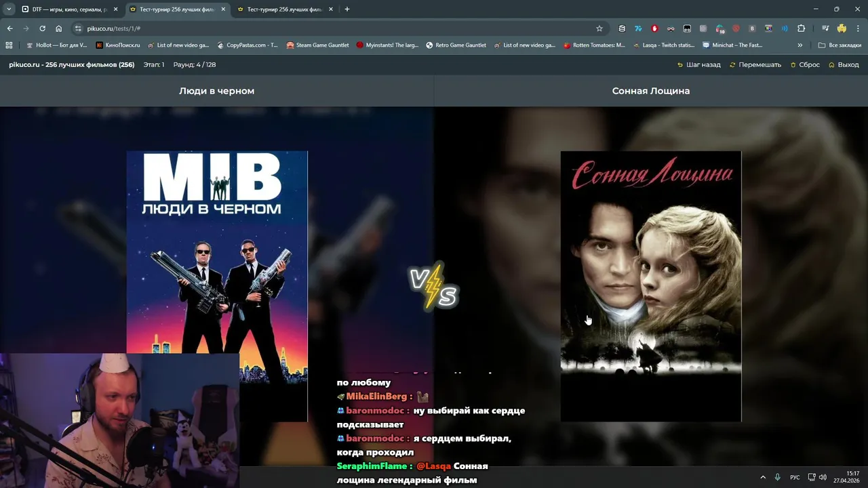Open a new browser tab
Screen dimensions: 868x488
[x=347, y=9]
